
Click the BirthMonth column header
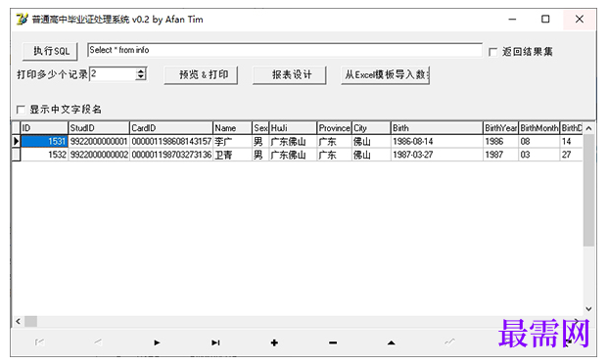pyautogui.click(x=539, y=128)
